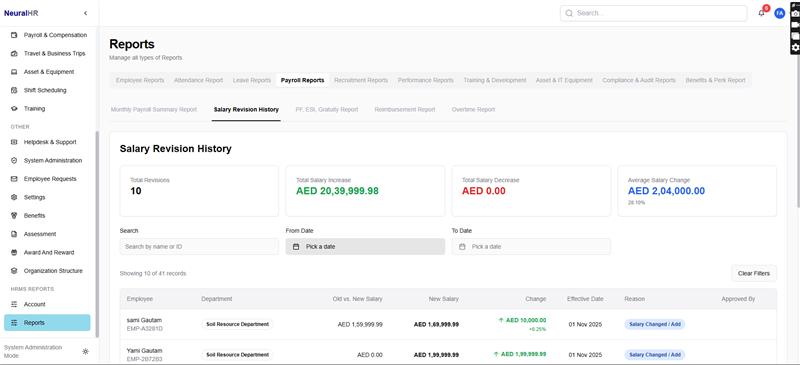Click the Employee Requests envelope icon
This screenshot has width=800, height=365.
[x=14, y=179]
